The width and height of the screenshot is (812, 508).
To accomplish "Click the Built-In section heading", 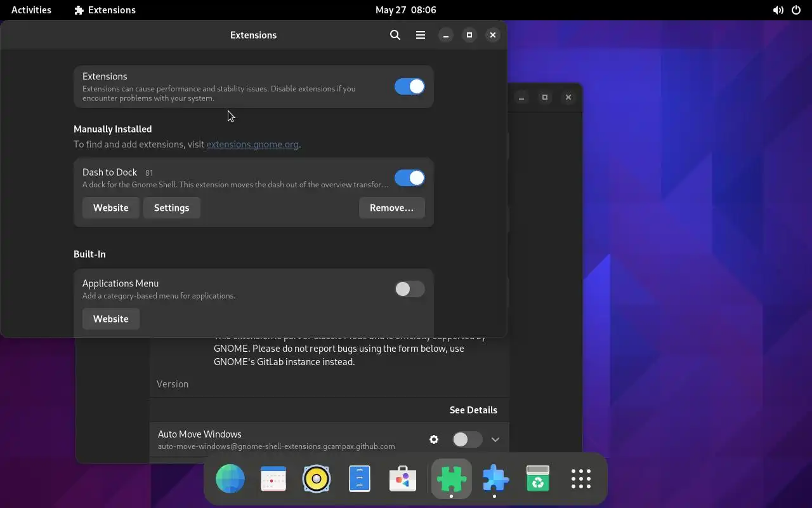I will [89, 254].
